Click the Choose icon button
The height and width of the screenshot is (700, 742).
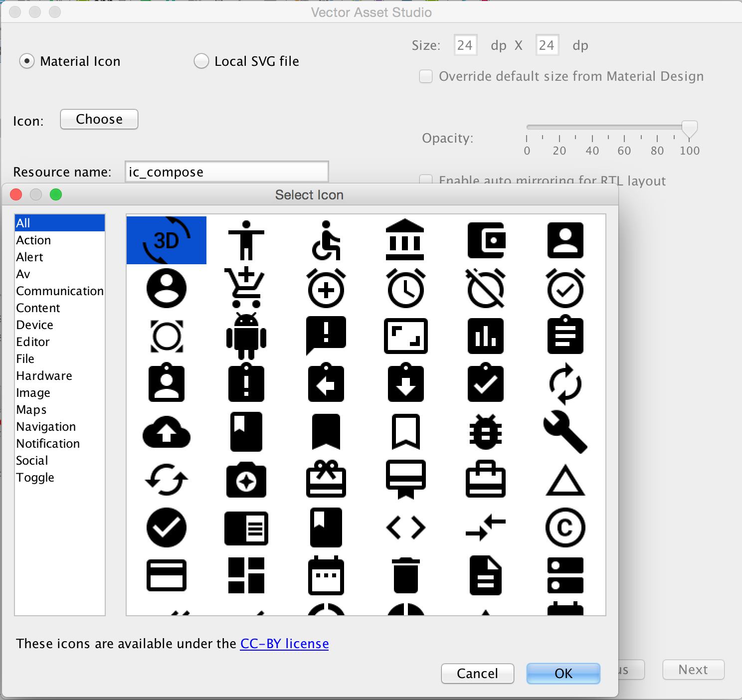(x=99, y=119)
